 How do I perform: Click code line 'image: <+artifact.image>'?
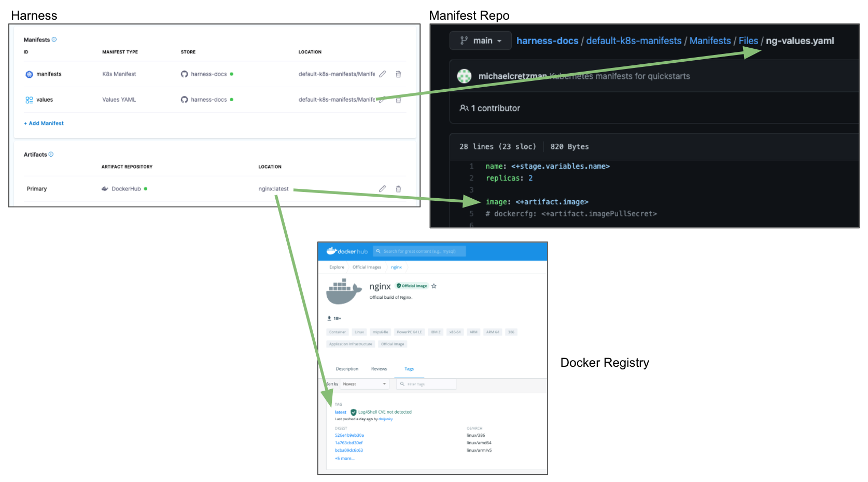coord(537,202)
